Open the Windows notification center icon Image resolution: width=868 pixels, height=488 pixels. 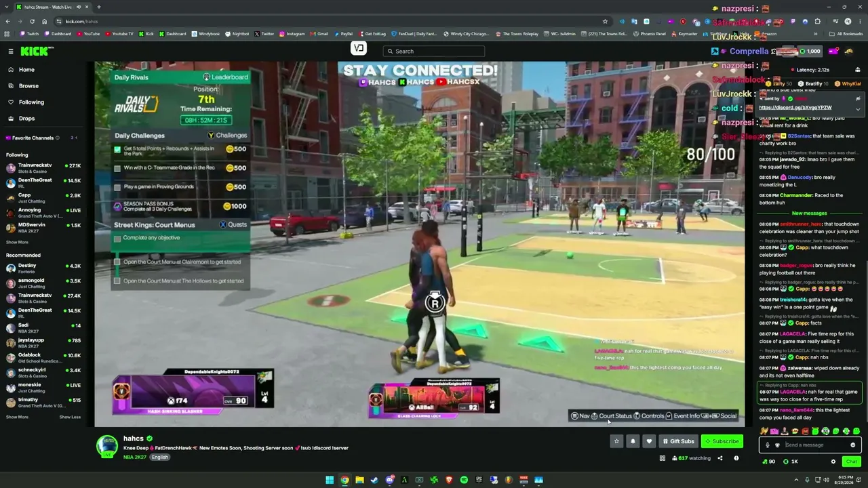pyautogui.click(x=860, y=480)
